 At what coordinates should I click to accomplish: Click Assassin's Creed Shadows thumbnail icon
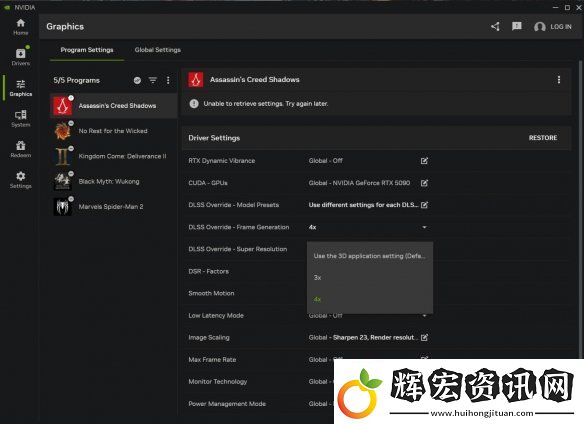click(x=63, y=106)
